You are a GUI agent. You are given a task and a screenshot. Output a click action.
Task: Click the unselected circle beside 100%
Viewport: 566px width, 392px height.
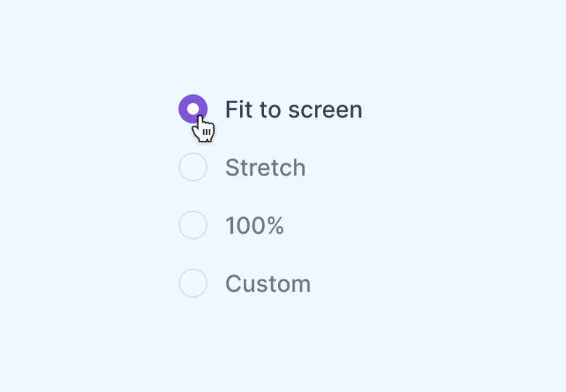[193, 225]
